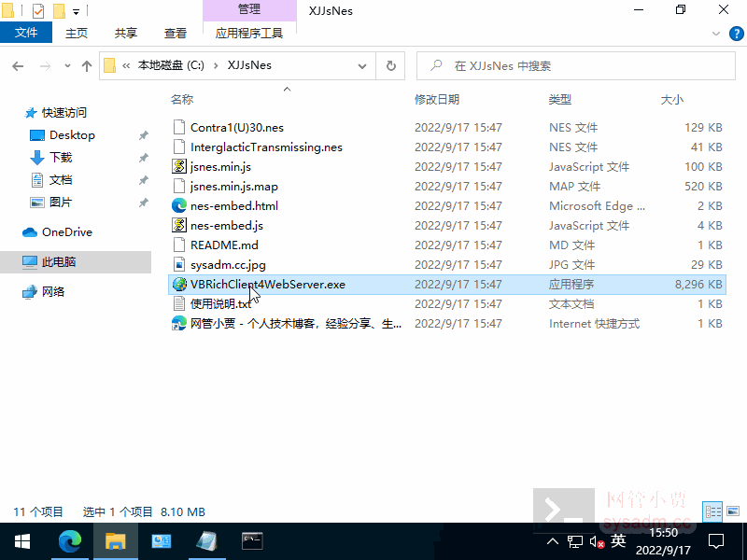Sort by the 类型 column header
The image size is (747, 560).
pos(559,100)
